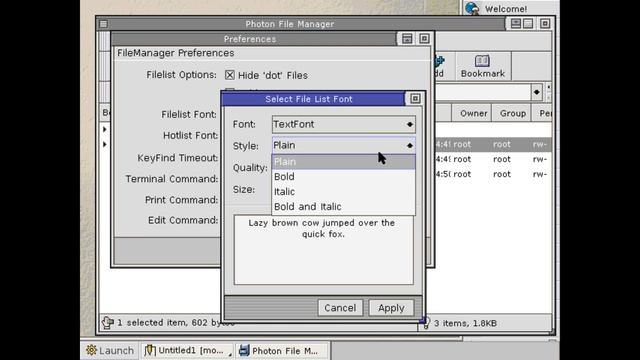The image size is (640, 360).
Task: Click the Select File List Font title bar
Action: [x=313, y=99]
